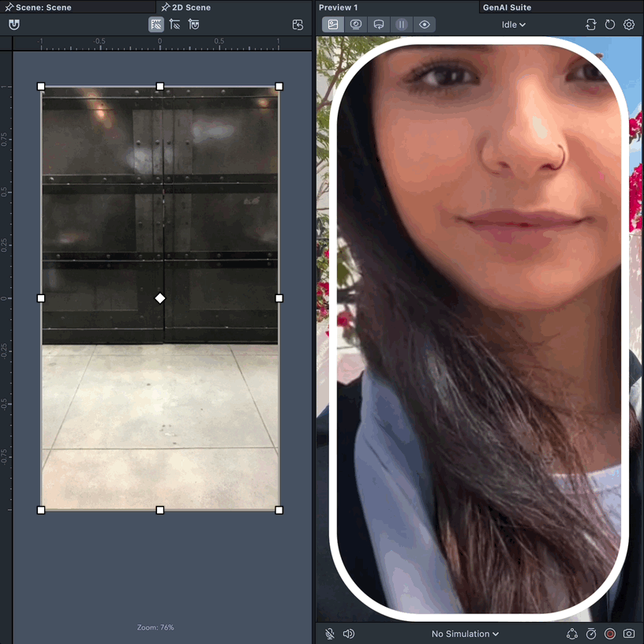Click the top-right resize handle of the image
Viewport: 644px width, 644px height.
pyautogui.click(x=279, y=86)
